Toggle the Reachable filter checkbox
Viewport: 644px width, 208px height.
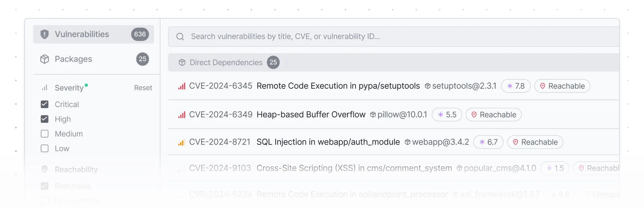pos(45,186)
